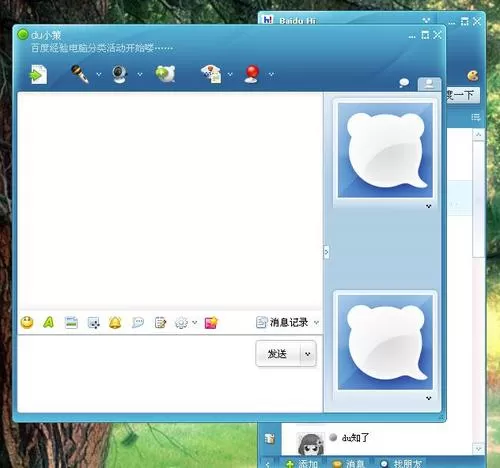Click du小策's signature text in header
Image resolution: width=500 pixels, height=468 pixels.
coord(102,48)
